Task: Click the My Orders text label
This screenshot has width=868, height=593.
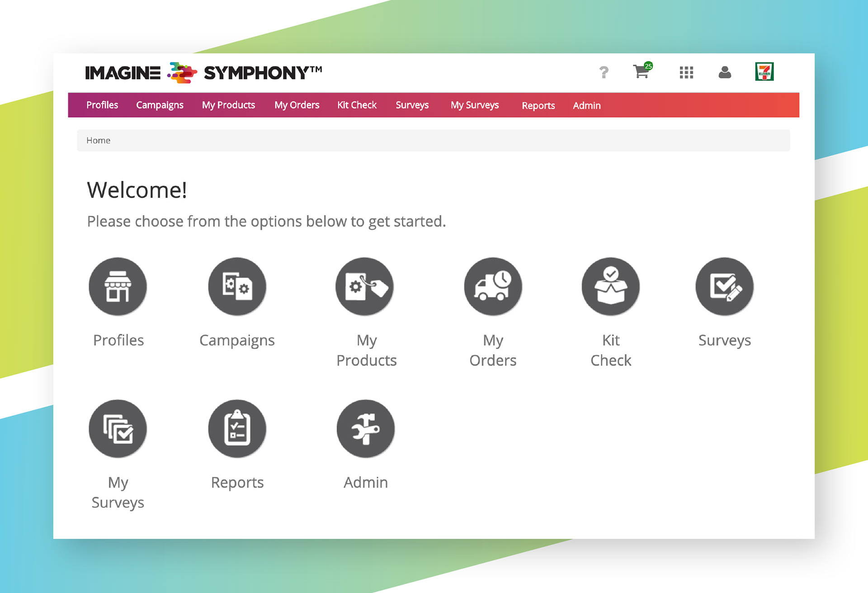Action: [493, 350]
